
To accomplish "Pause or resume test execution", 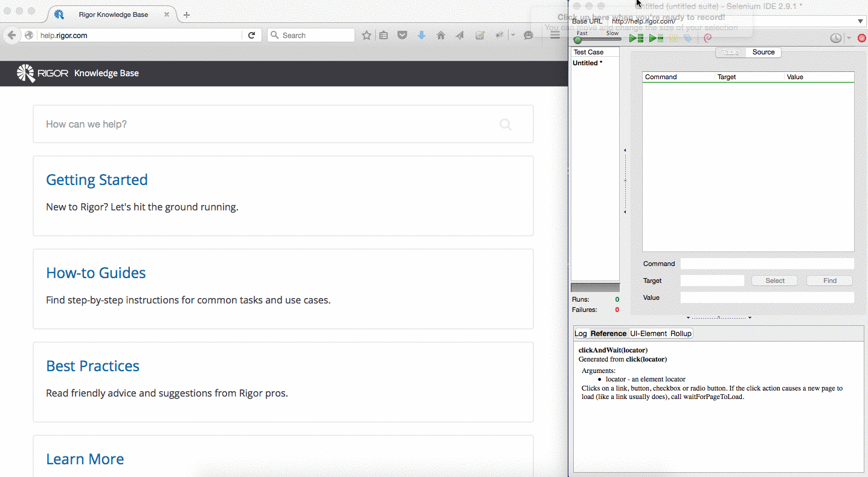I will 674,38.
